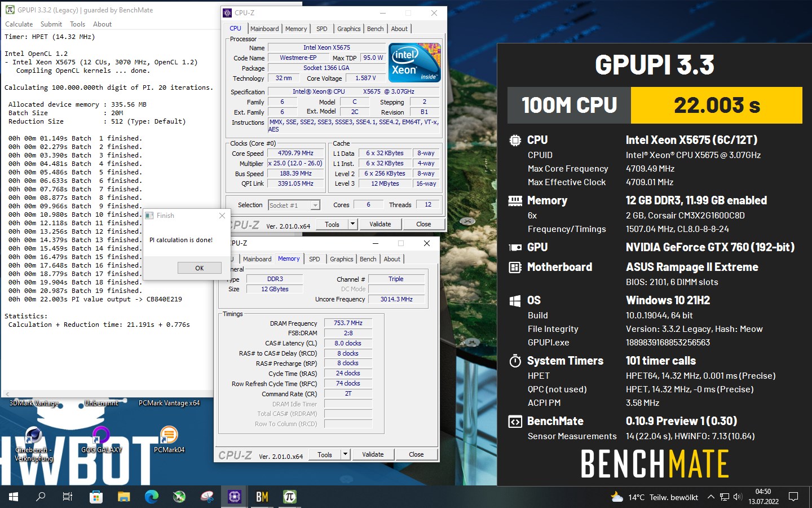This screenshot has height=508, width=812.
Task: Click Validate in lower CPU-Z window
Action: [x=373, y=454]
